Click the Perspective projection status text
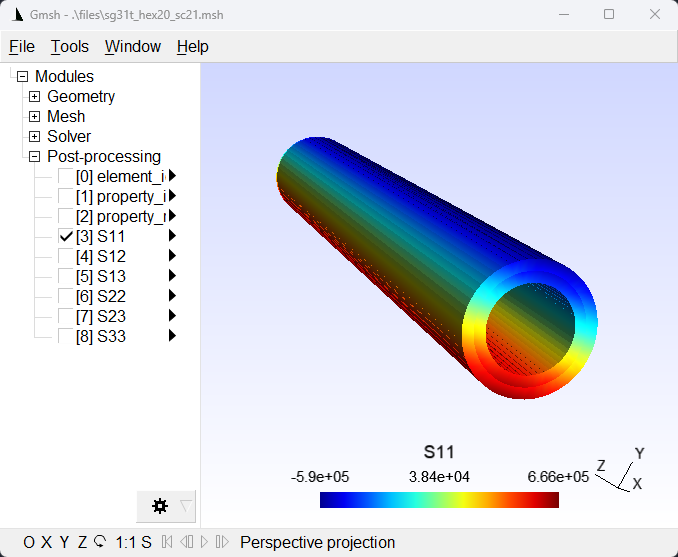Viewport: 678px width, 557px height. 317,543
